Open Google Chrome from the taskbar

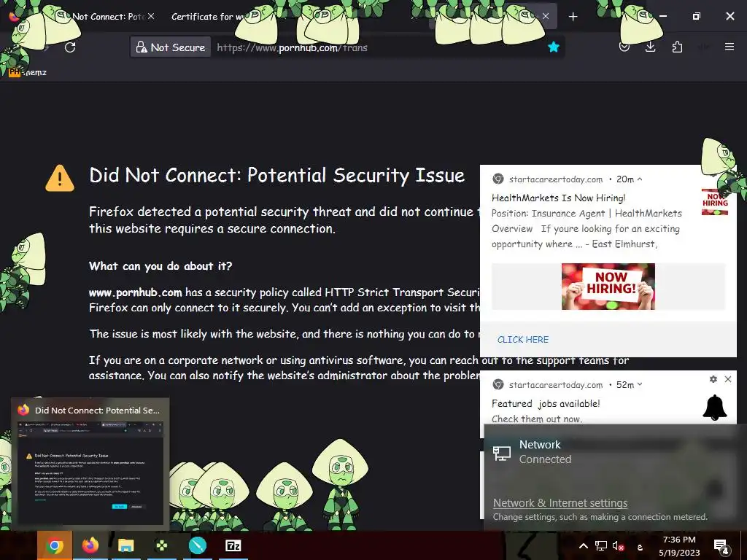[x=55, y=545]
